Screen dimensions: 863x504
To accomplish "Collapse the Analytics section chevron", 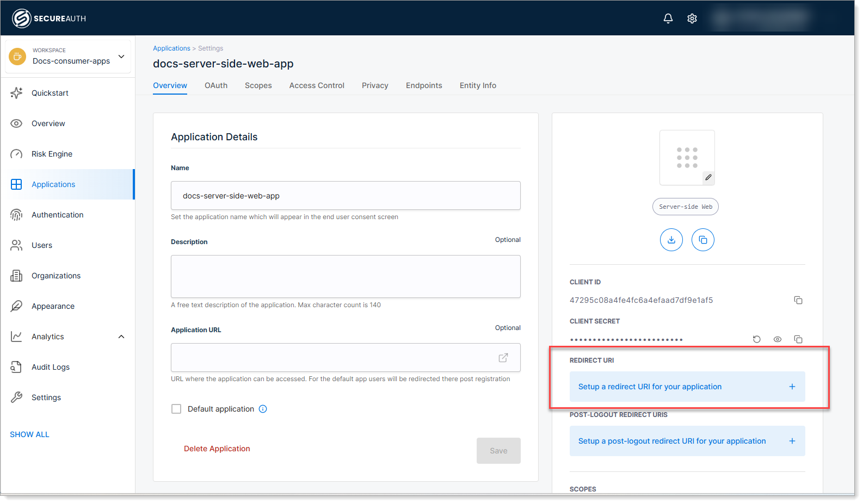I will coord(121,337).
